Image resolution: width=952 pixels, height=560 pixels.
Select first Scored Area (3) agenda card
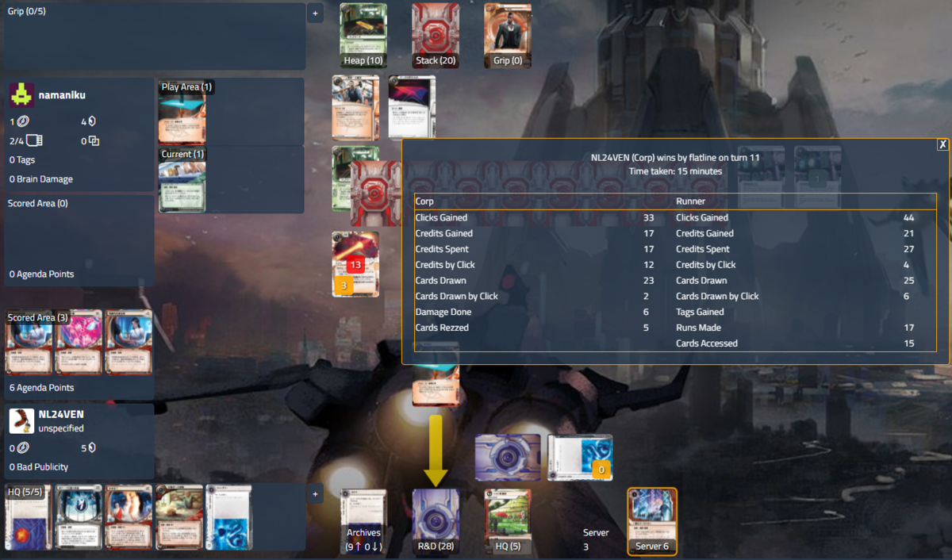click(x=29, y=342)
